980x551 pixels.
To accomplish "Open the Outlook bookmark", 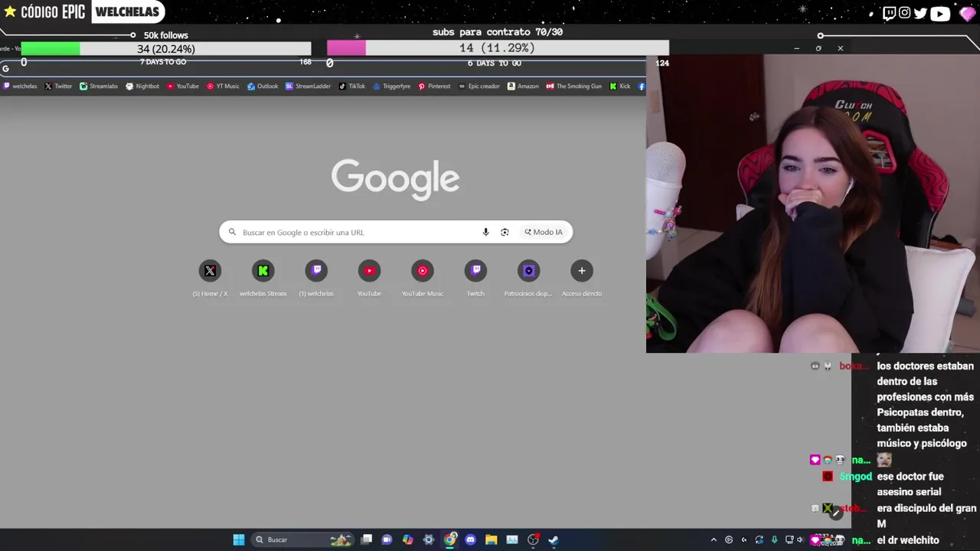I will click(x=263, y=86).
